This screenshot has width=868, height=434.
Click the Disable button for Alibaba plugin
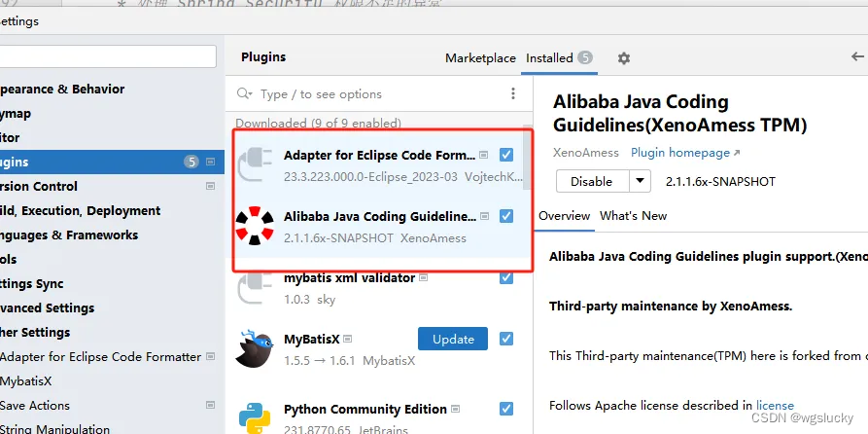point(592,181)
